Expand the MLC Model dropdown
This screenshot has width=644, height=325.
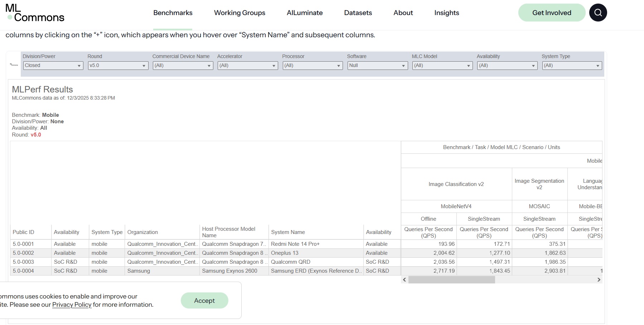point(442,66)
